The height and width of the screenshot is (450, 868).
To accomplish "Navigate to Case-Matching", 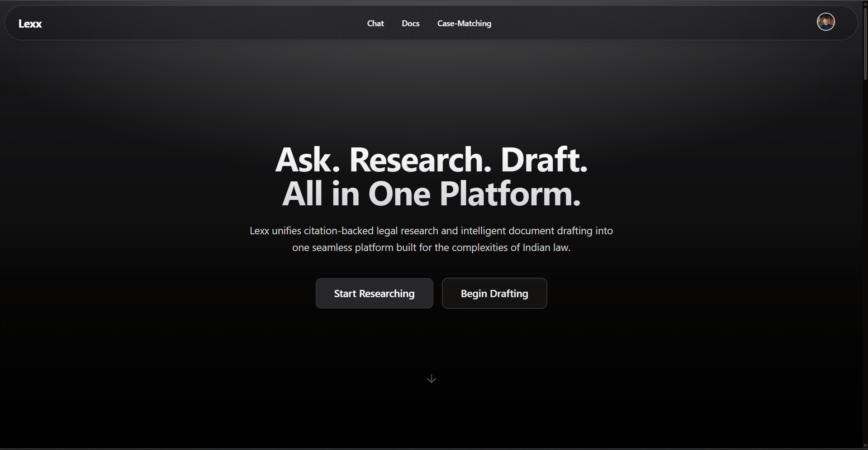I will [x=464, y=24].
